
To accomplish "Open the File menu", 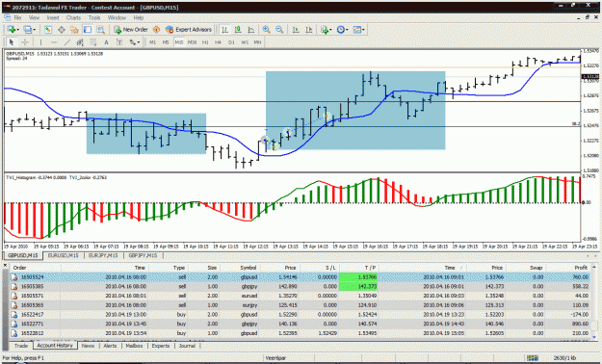I will (17, 17).
